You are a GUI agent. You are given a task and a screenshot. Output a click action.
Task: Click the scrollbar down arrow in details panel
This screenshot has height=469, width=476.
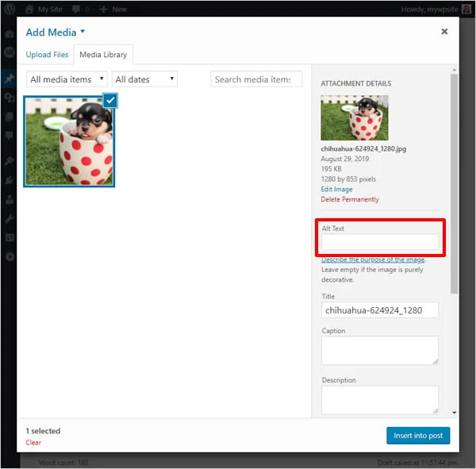pos(454,413)
